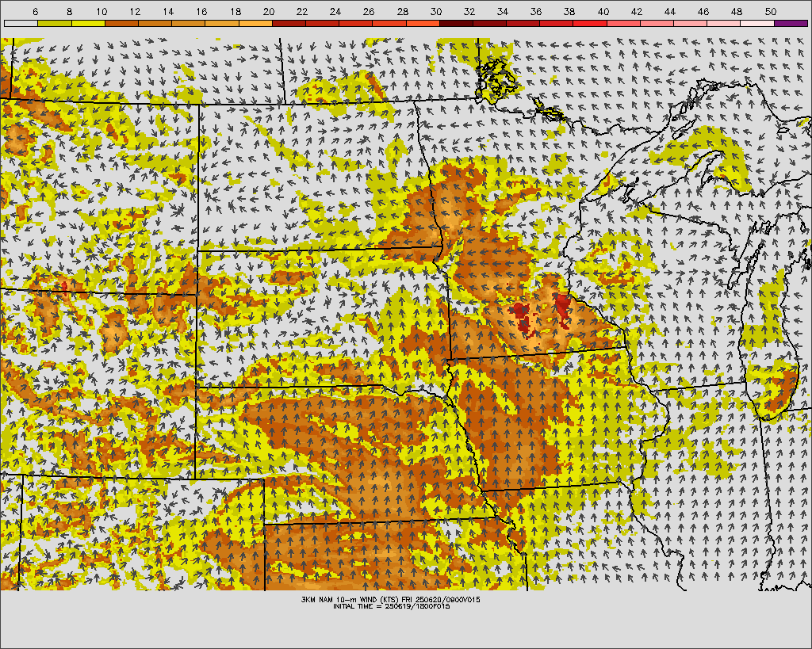Image resolution: width=812 pixels, height=649 pixels.
Task: Click the "3KM NAM 10-m WIND (KTS)" caption line
Action: (x=391, y=600)
